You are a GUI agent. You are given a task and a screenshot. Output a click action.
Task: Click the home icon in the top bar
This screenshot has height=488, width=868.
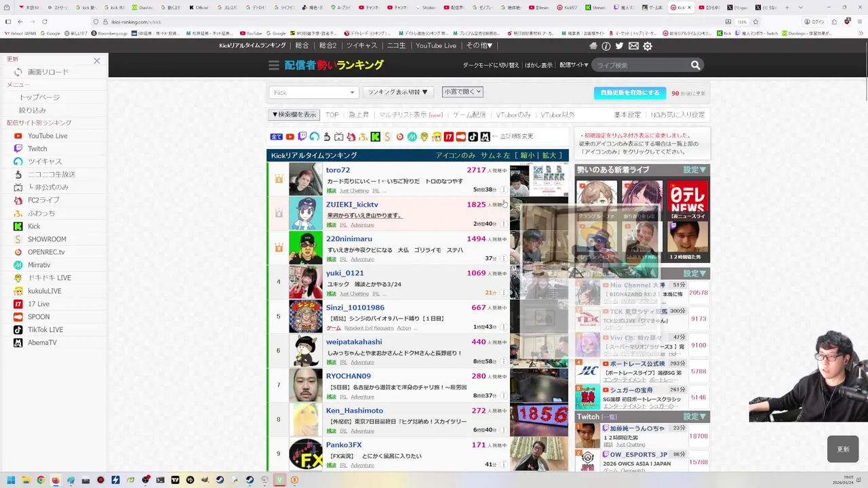pyautogui.click(x=593, y=46)
